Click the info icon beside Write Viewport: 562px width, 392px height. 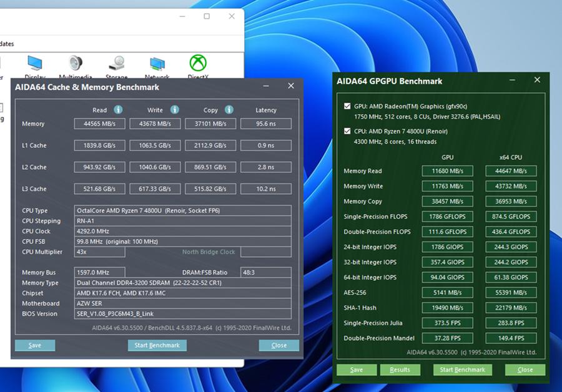tap(174, 110)
